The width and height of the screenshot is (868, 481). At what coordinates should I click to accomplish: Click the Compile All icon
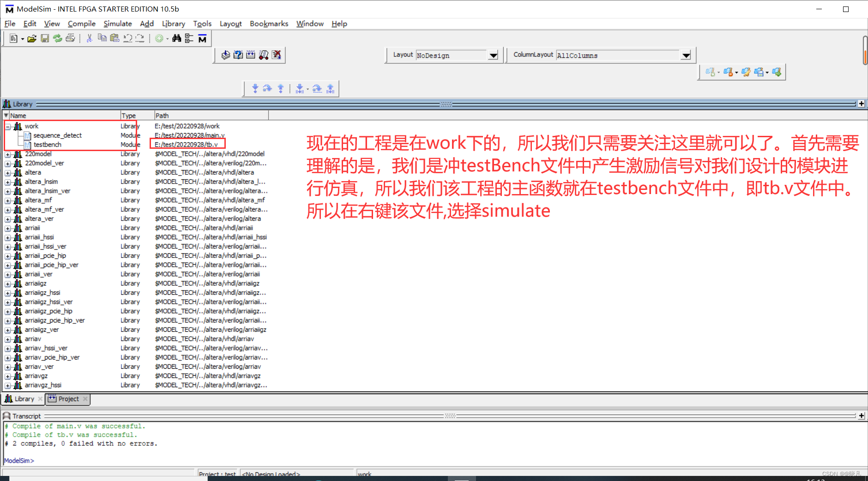click(251, 55)
